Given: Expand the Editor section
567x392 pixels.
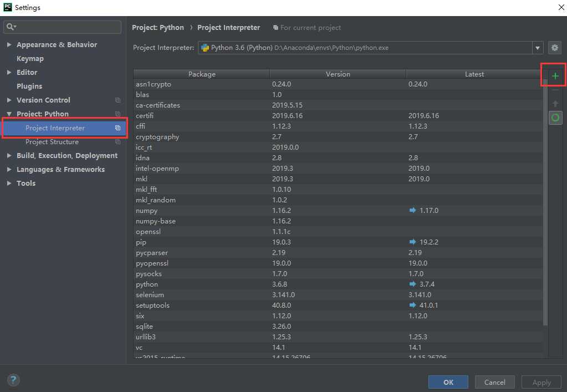Looking at the screenshot, I should (x=9, y=72).
